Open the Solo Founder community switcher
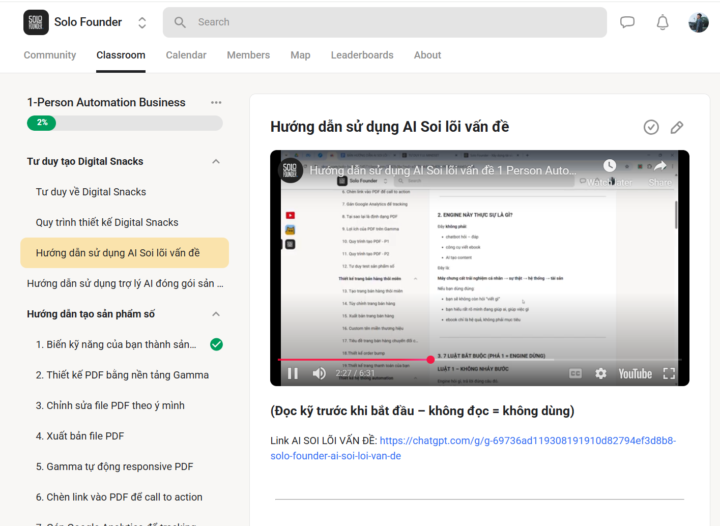 point(142,22)
